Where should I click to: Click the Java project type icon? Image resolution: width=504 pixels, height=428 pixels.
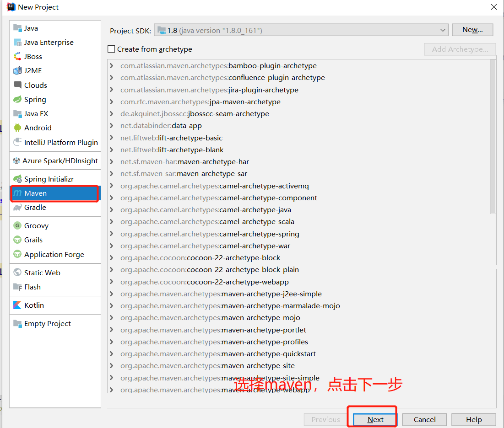click(17, 28)
